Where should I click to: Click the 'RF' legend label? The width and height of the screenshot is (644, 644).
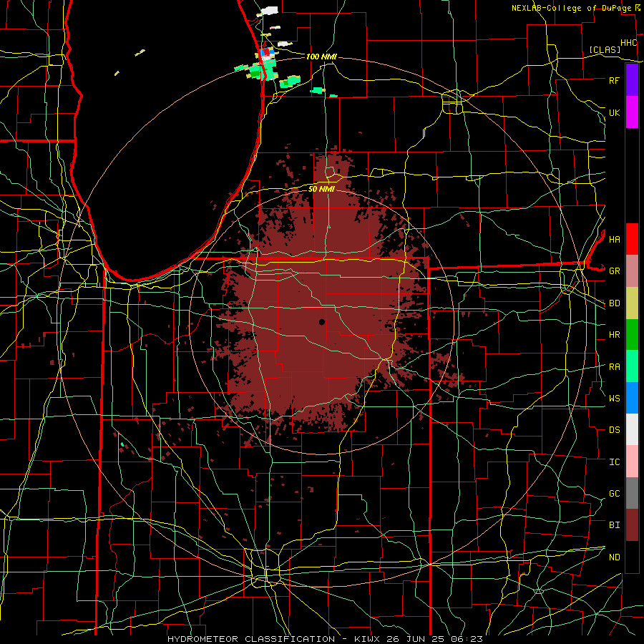tap(614, 80)
